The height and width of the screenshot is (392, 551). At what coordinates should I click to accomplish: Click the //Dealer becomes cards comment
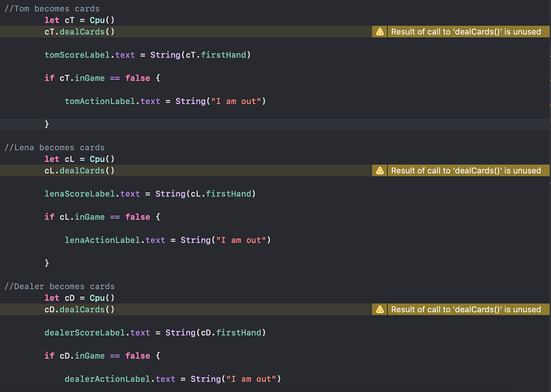[x=59, y=287]
